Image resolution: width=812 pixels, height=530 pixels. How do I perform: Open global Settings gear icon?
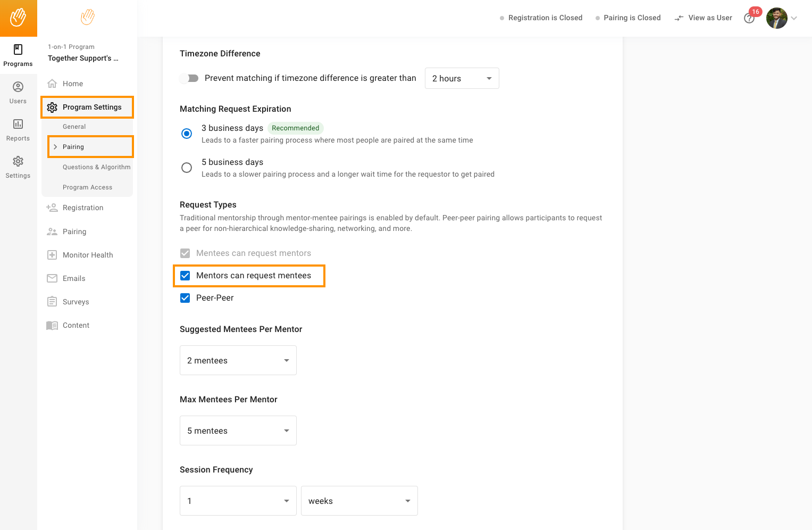pyautogui.click(x=18, y=161)
